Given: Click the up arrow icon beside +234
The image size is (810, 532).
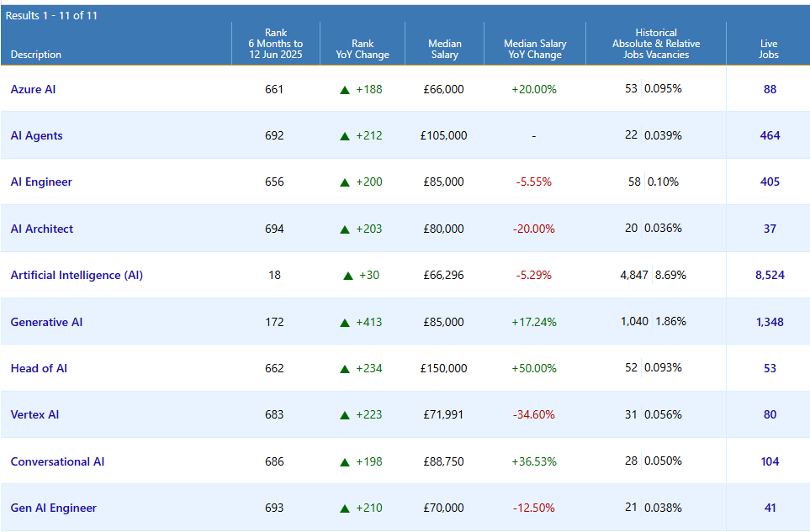Looking at the screenshot, I should (345, 368).
